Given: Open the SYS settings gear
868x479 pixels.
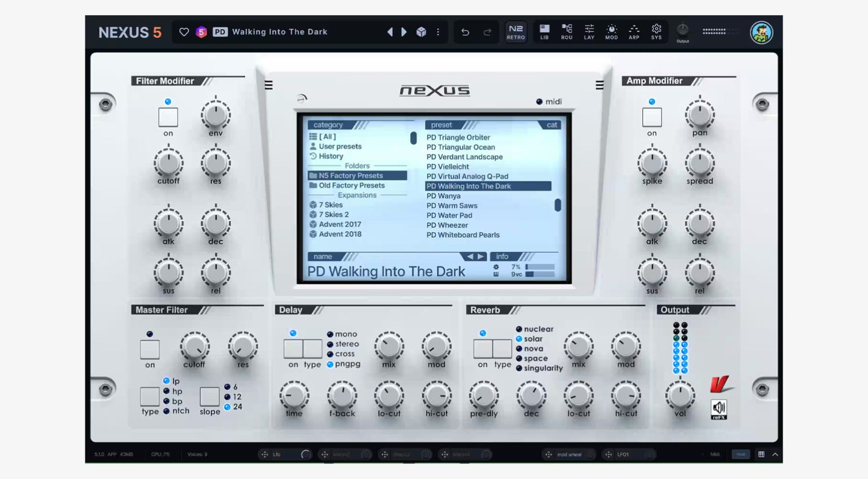Looking at the screenshot, I should (656, 32).
